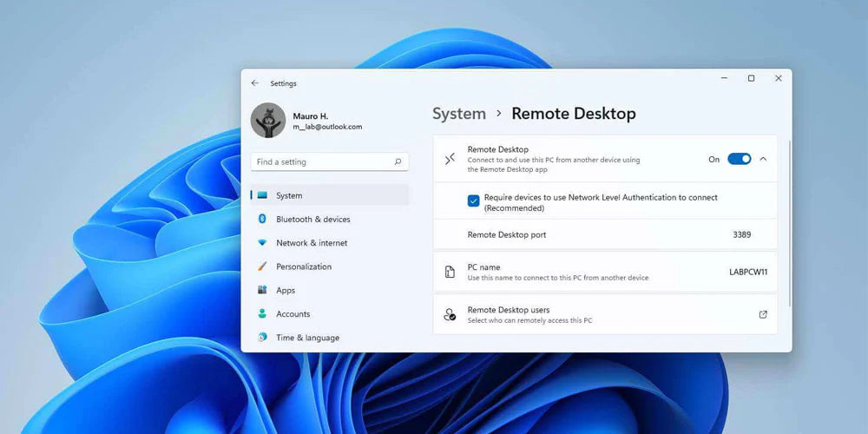The image size is (868, 434).
Task: Click the Personalization paintbrush icon
Action: tap(262, 266)
